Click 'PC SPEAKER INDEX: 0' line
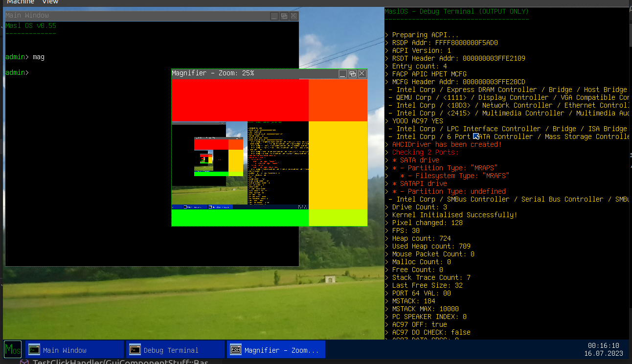The width and height of the screenshot is (632, 364). click(x=426, y=317)
